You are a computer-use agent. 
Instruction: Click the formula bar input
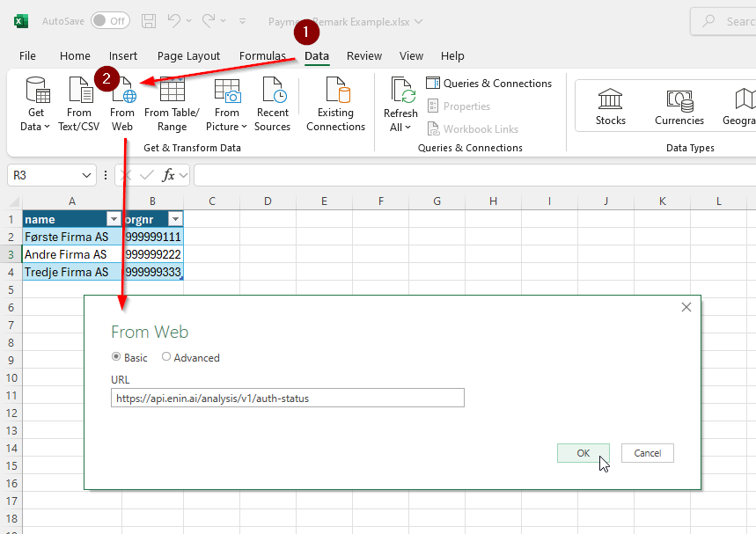tap(475, 175)
